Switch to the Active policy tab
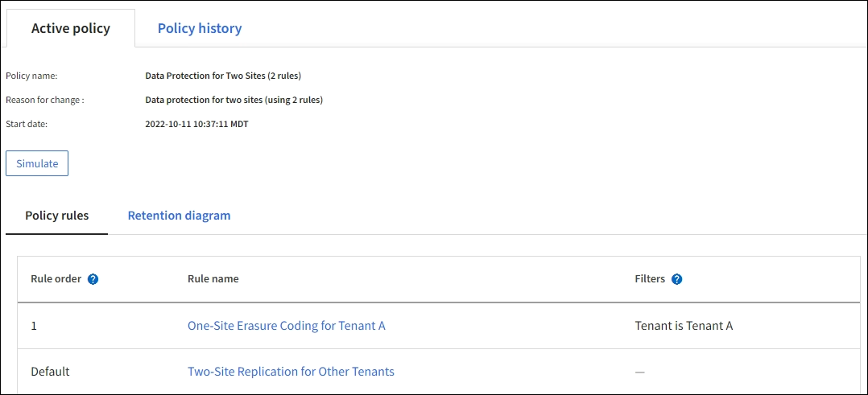Viewport: 868px width, 395px height. [x=71, y=28]
